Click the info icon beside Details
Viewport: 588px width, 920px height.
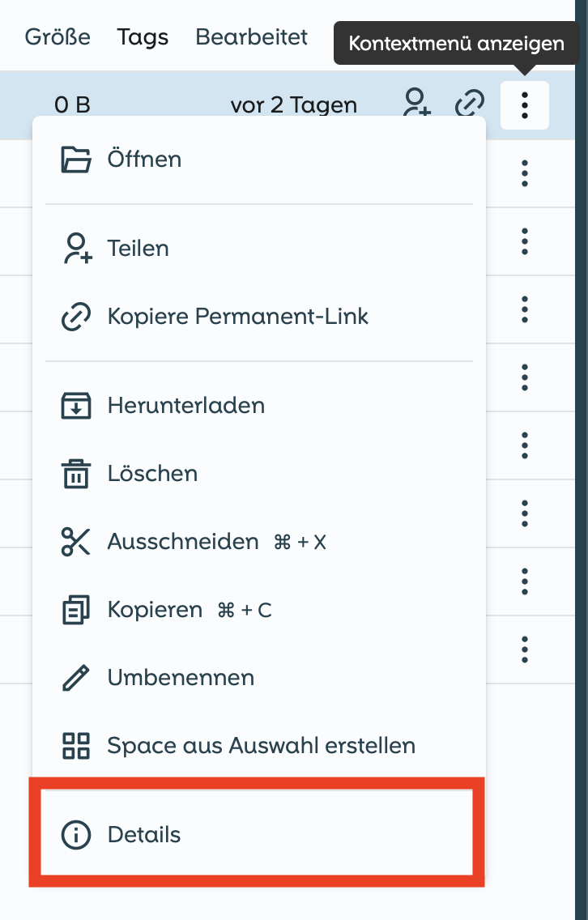click(x=76, y=835)
